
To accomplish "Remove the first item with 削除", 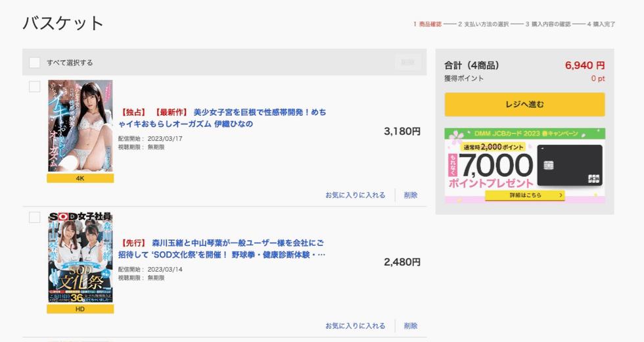I will pyautogui.click(x=411, y=195).
